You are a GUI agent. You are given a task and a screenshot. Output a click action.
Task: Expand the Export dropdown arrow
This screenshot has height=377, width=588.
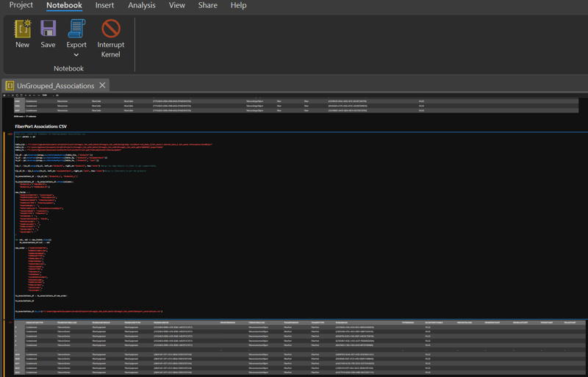click(x=76, y=55)
